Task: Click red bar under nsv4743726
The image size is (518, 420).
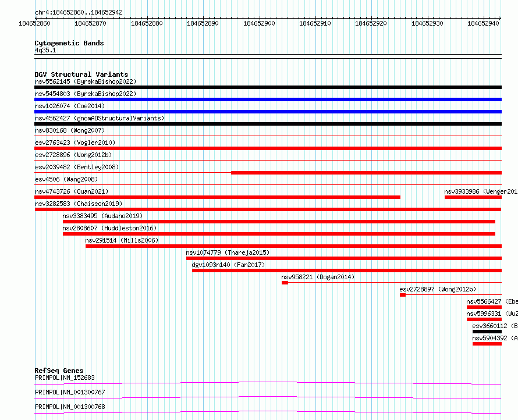Action: pyautogui.click(x=217, y=197)
